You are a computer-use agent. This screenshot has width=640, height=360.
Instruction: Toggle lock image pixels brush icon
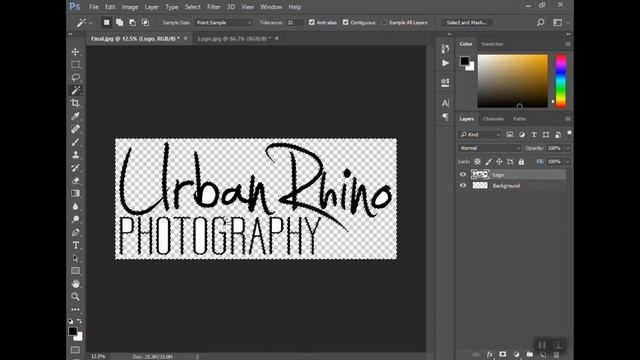(x=488, y=162)
